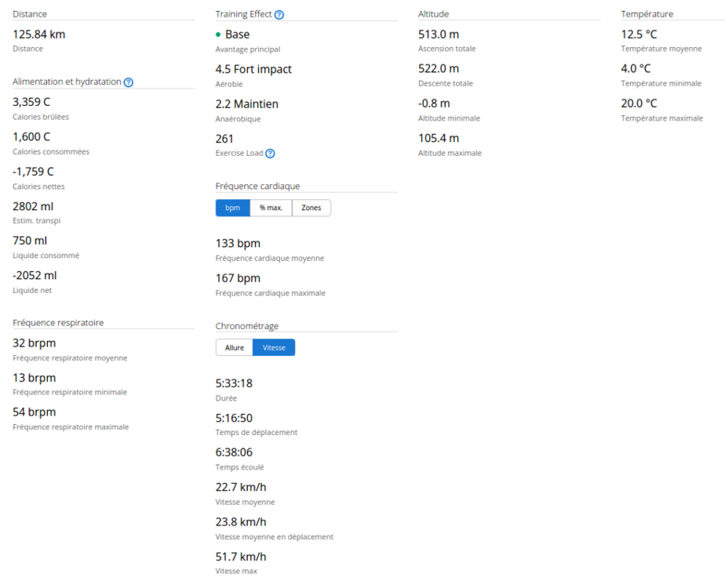Open the Training Effect help icon
This screenshot has height=588, width=725.
279,15
